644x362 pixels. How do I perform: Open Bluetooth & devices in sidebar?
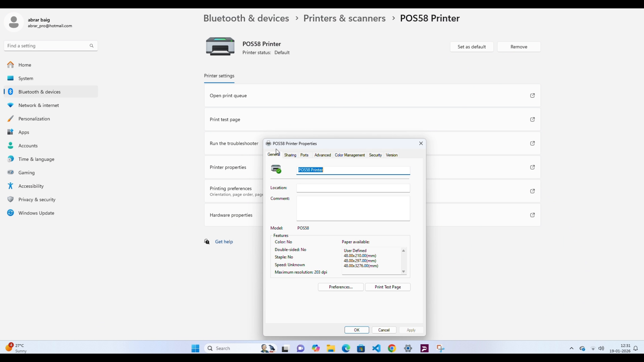click(39, 92)
